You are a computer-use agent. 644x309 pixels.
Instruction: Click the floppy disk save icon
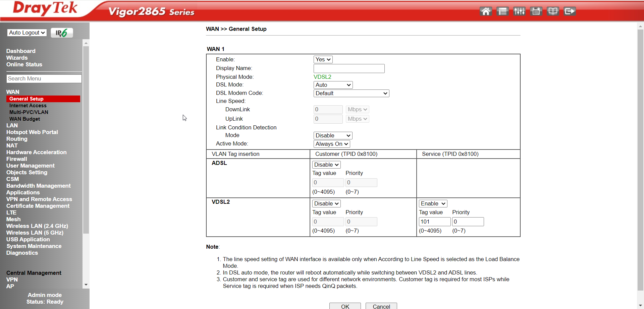pos(536,11)
